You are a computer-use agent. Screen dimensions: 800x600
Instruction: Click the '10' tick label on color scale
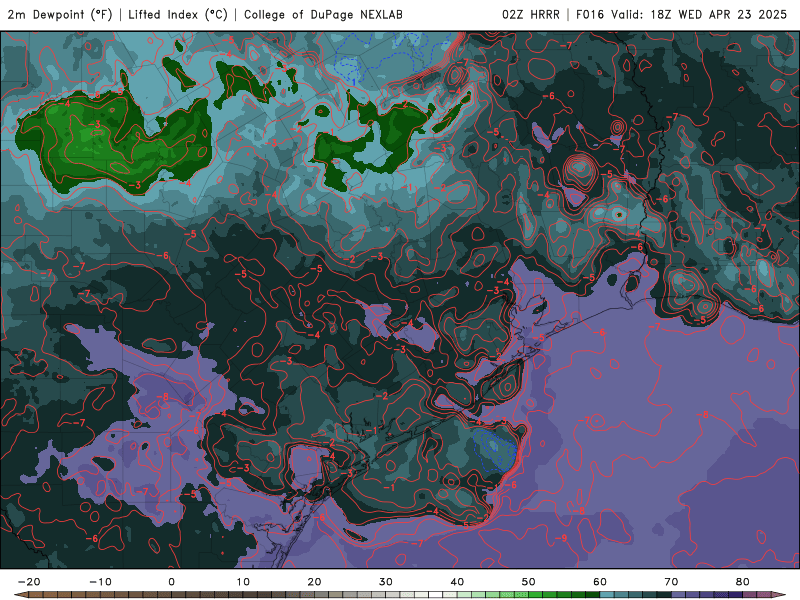tap(243, 582)
